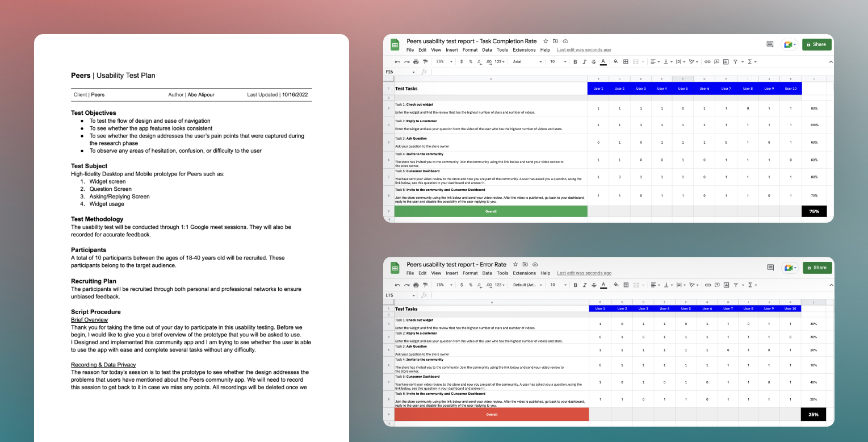The height and width of the screenshot is (442, 868).
Task: Toggle Strikethrough in Task Completion Rate sheet
Action: click(594, 61)
